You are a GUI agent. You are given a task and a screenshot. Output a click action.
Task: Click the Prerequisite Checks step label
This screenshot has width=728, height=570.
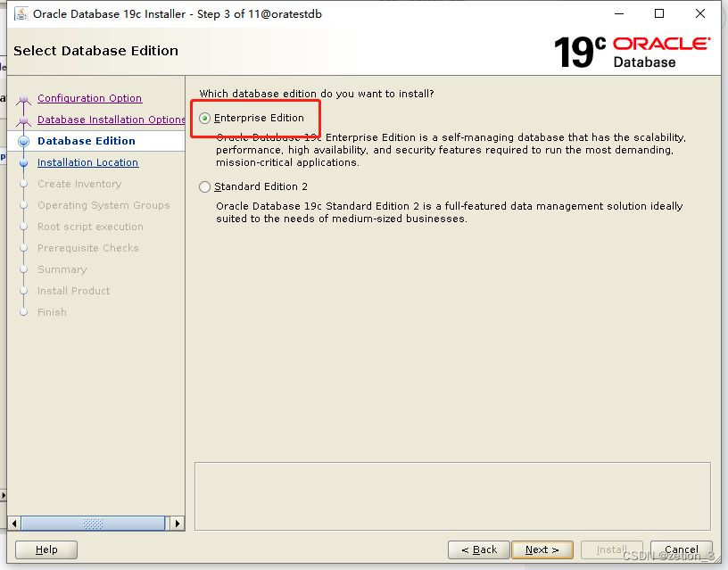point(88,248)
